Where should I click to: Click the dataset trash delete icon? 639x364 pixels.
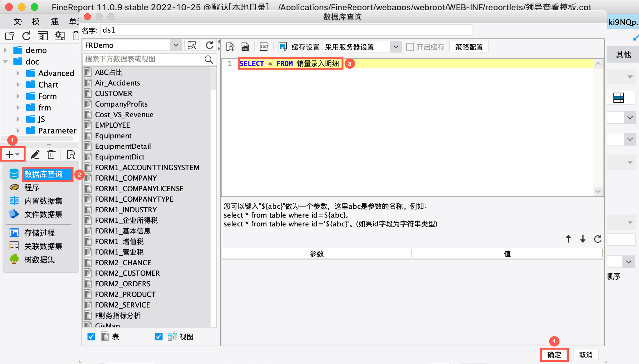[51, 155]
